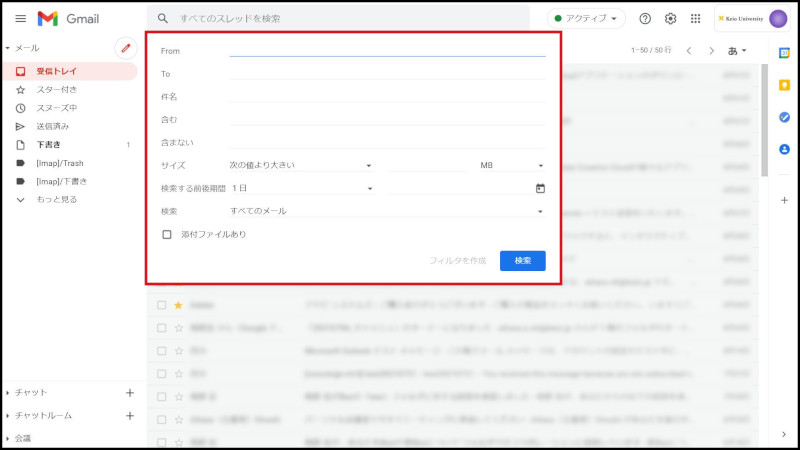Open the Google apps grid icon
This screenshot has width=800, height=450.
coord(696,19)
